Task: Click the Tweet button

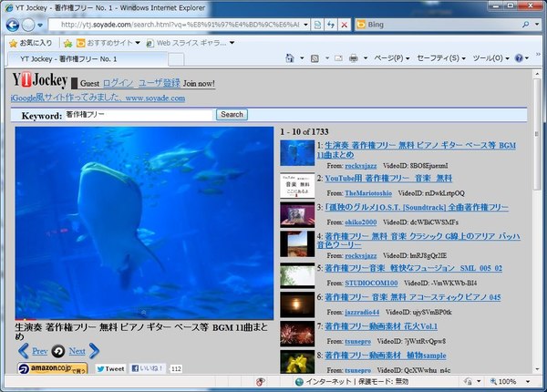Action: point(110,369)
